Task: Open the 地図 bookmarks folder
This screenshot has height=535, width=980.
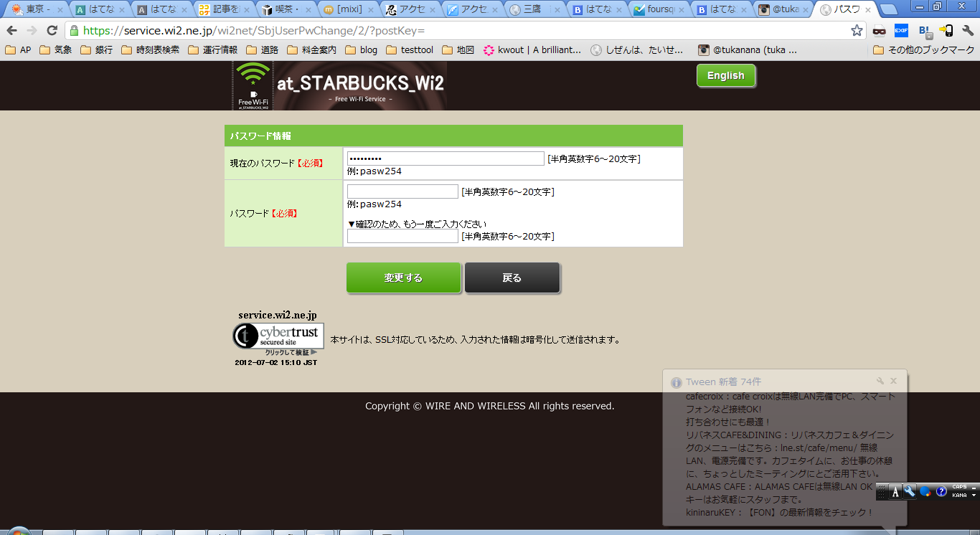Action: pyautogui.click(x=458, y=50)
